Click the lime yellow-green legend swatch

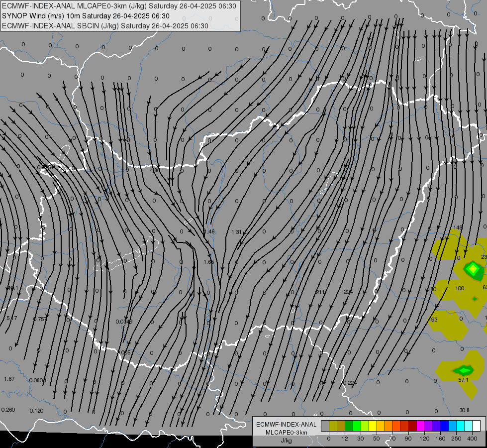(365, 426)
